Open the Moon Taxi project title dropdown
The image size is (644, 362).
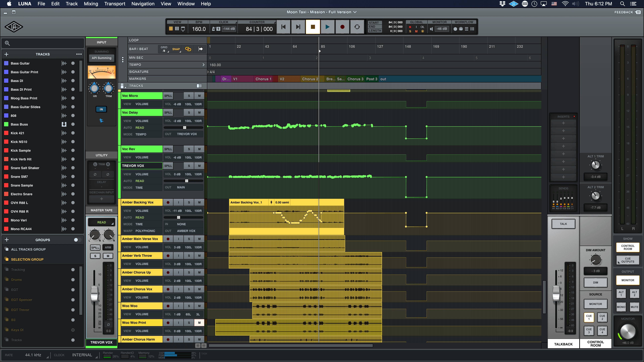(x=355, y=12)
